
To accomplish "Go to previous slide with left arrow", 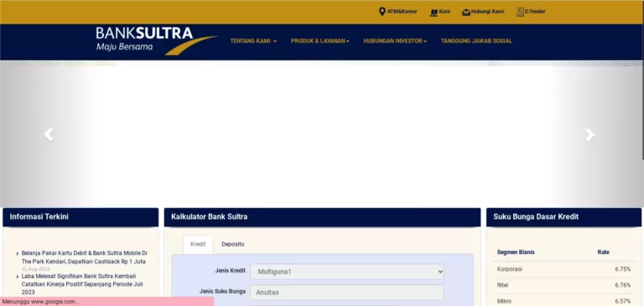I will pyautogui.click(x=49, y=134).
